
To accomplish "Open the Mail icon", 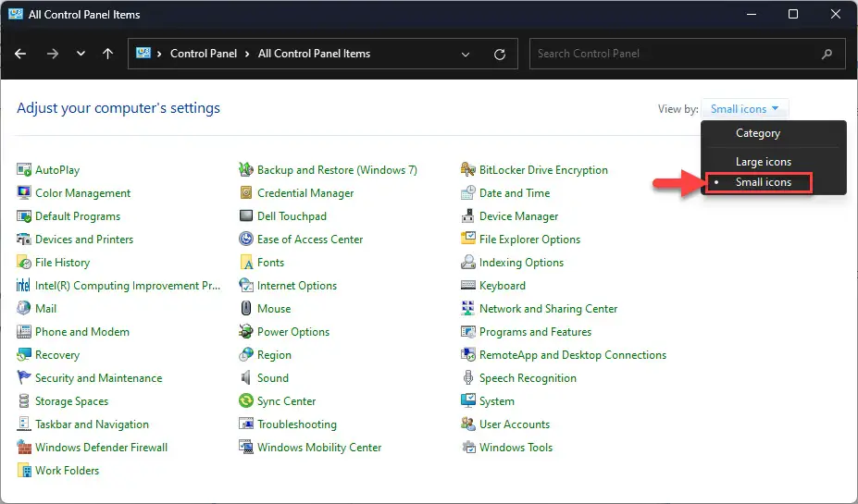I will [23, 308].
